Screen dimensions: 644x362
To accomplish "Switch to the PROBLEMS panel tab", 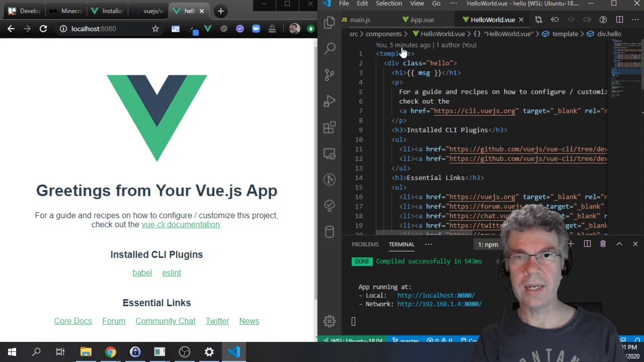I will (365, 244).
